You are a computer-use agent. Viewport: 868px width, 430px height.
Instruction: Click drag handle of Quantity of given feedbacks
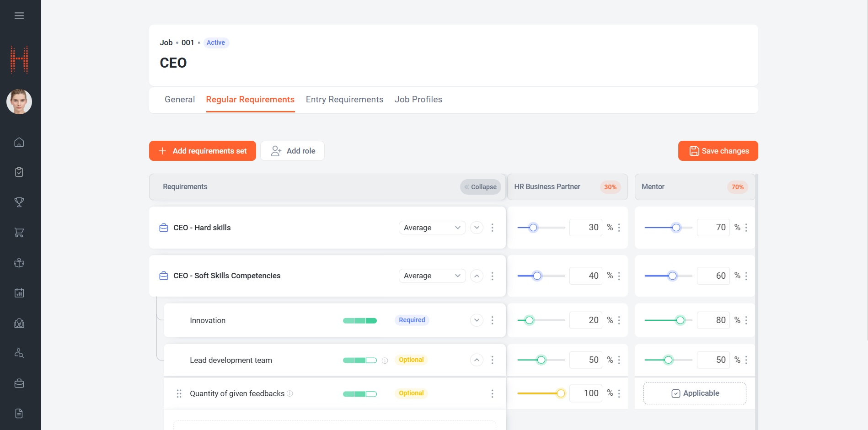(x=179, y=393)
